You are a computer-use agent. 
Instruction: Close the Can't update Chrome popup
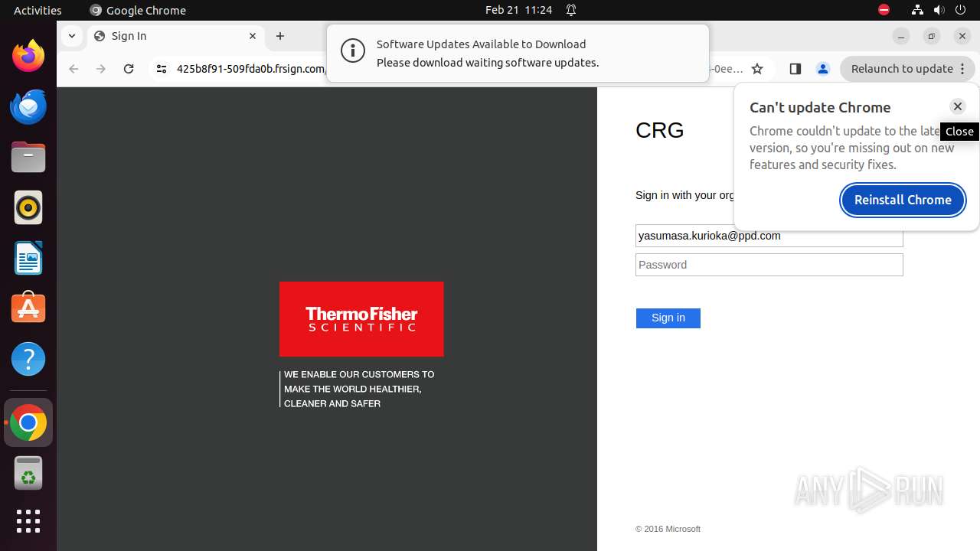click(958, 106)
